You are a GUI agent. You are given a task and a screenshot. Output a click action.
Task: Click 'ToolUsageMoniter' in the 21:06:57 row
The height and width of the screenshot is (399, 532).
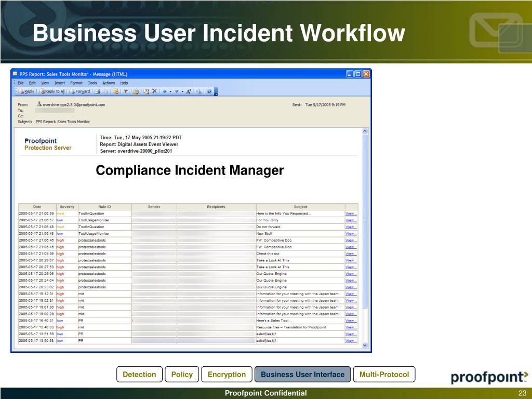(x=94, y=220)
